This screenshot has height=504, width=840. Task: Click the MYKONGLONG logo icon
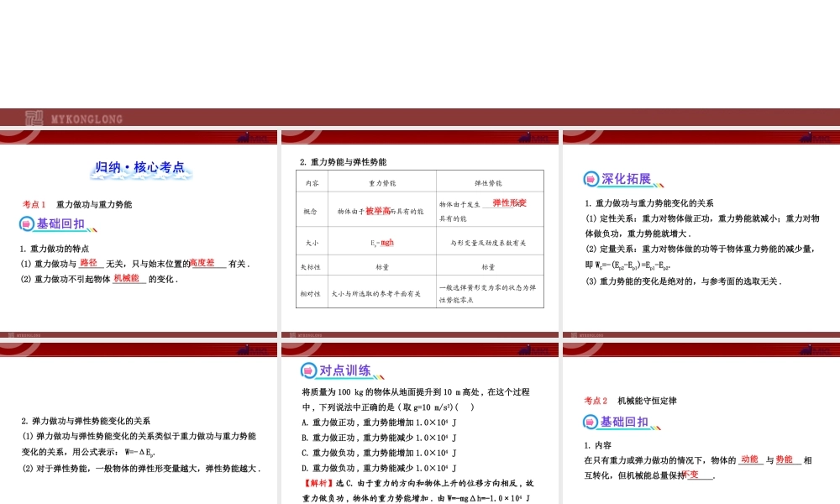pos(34,118)
